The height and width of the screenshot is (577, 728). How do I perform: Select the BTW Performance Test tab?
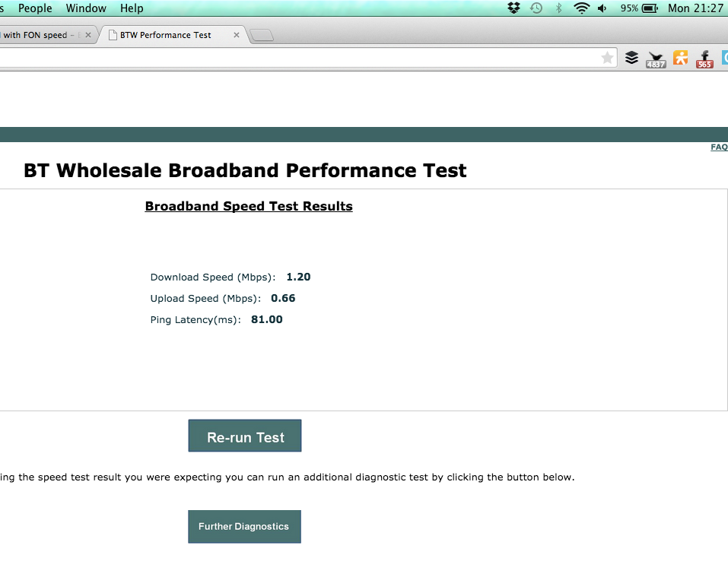click(174, 35)
